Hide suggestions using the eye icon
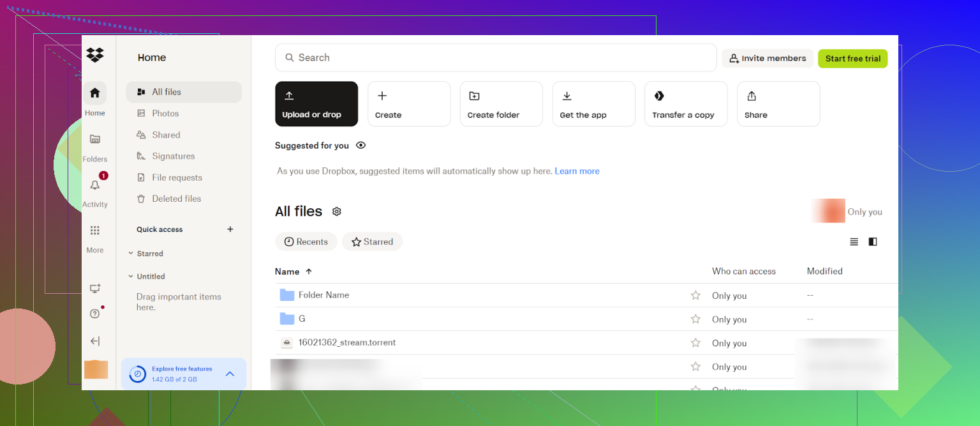This screenshot has width=980, height=426. tap(361, 146)
